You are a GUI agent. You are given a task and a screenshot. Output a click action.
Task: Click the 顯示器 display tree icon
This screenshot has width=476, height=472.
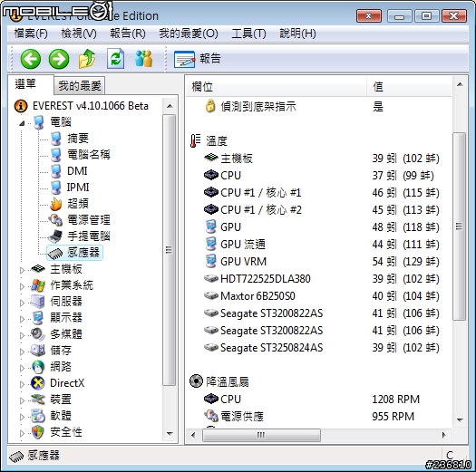pyautogui.click(x=38, y=318)
